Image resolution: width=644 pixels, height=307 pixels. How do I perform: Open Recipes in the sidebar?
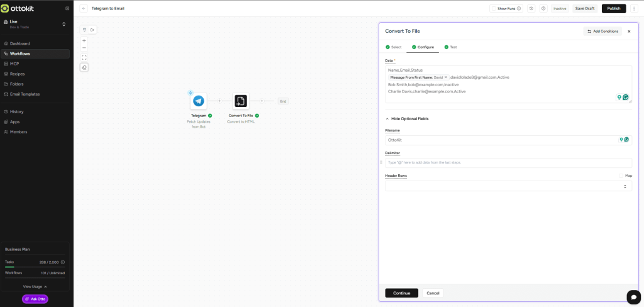(18, 74)
